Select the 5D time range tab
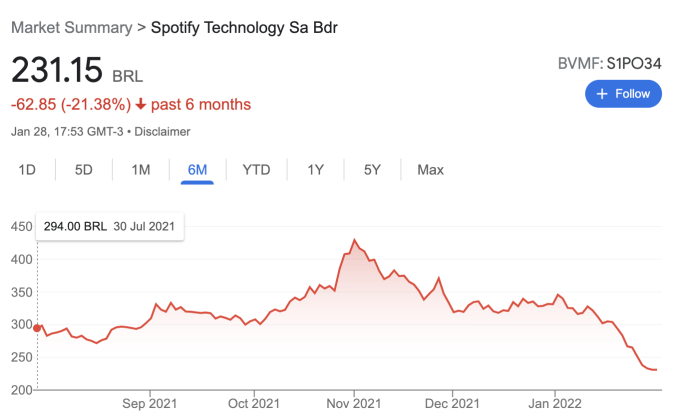The height and width of the screenshot is (418, 698). [x=83, y=170]
